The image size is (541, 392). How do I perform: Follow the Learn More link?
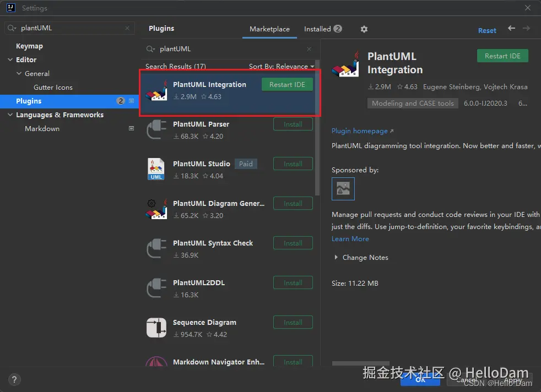click(x=350, y=239)
